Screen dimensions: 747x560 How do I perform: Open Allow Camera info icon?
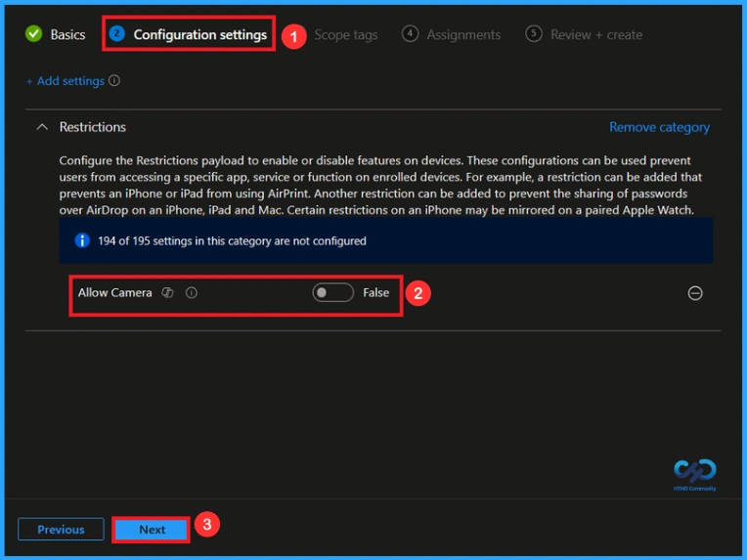point(192,292)
